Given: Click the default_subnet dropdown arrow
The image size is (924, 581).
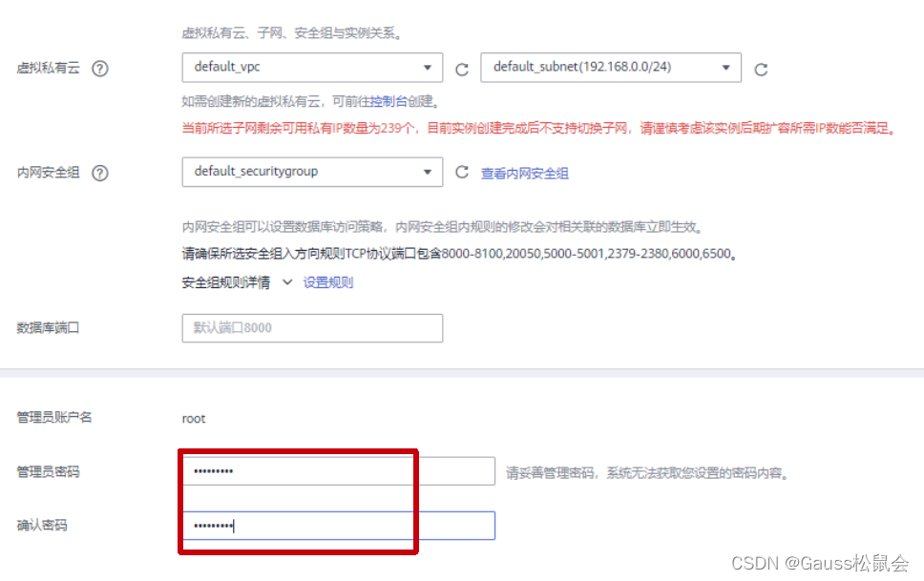Looking at the screenshot, I should click(x=727, y=68).
